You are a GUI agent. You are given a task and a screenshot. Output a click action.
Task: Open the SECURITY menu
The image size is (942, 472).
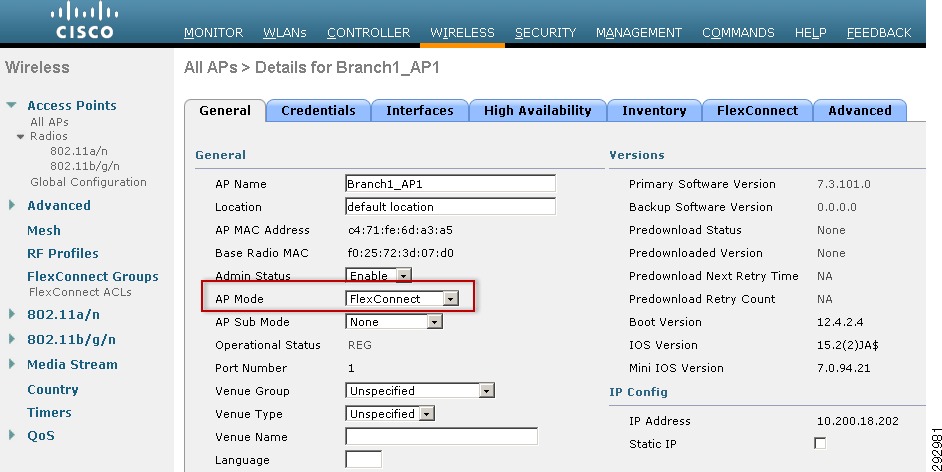click(545, 33)
